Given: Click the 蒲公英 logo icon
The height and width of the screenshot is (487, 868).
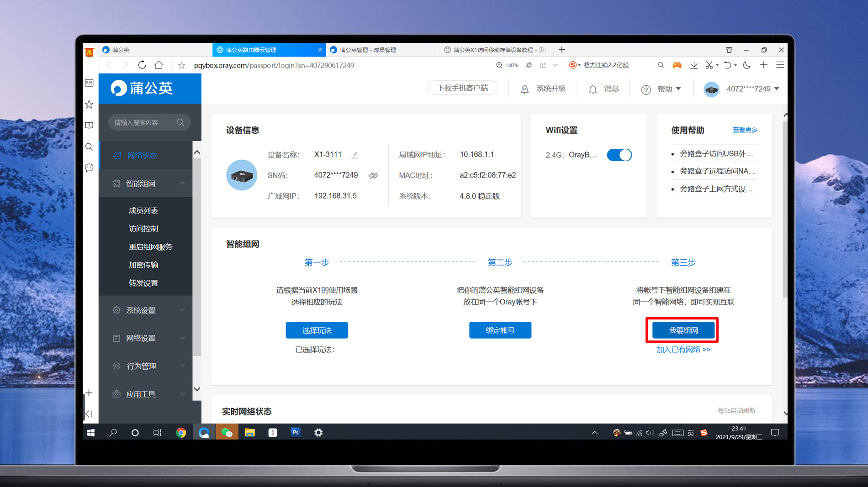Looking at the screenshot, I should pos(120,88).
